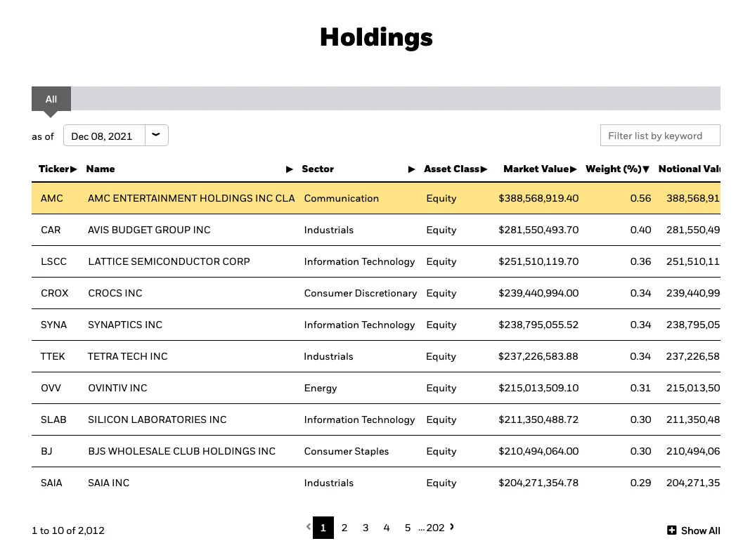Viewport: 743px width, 560px height.
Task: Select the All holdings tab
Action: (x=51, y=99)
